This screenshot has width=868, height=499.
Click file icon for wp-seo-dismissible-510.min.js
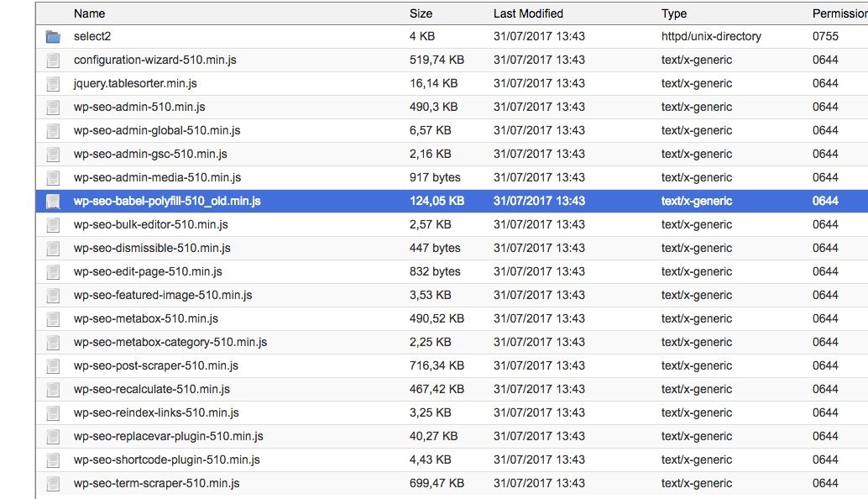(53, 248)
